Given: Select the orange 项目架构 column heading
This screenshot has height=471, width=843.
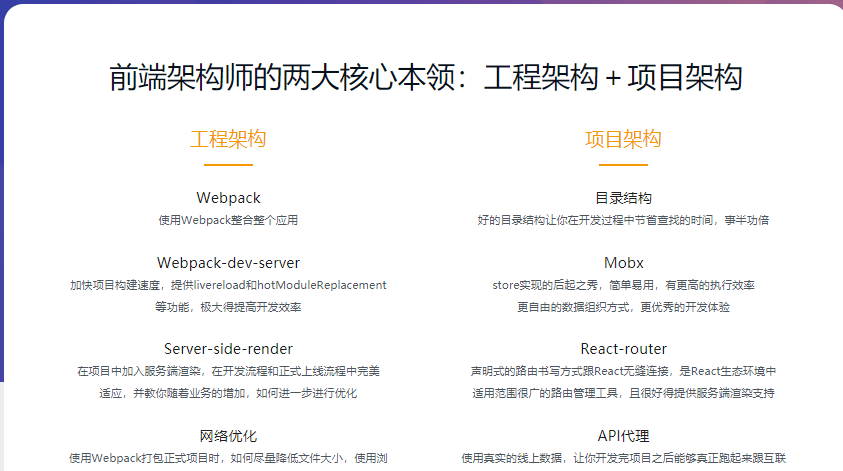Looking at the screenshot, I should (x=623, y=139).
